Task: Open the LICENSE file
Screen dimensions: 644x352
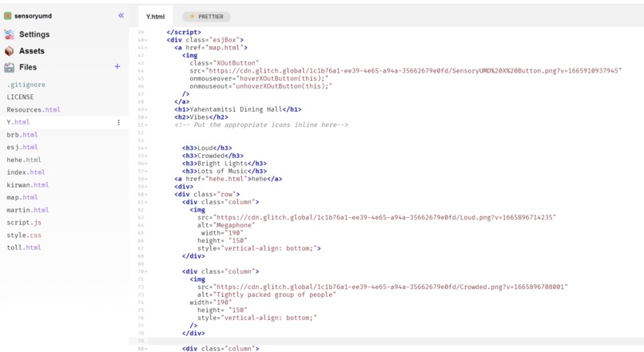Action: coord(20,97)
